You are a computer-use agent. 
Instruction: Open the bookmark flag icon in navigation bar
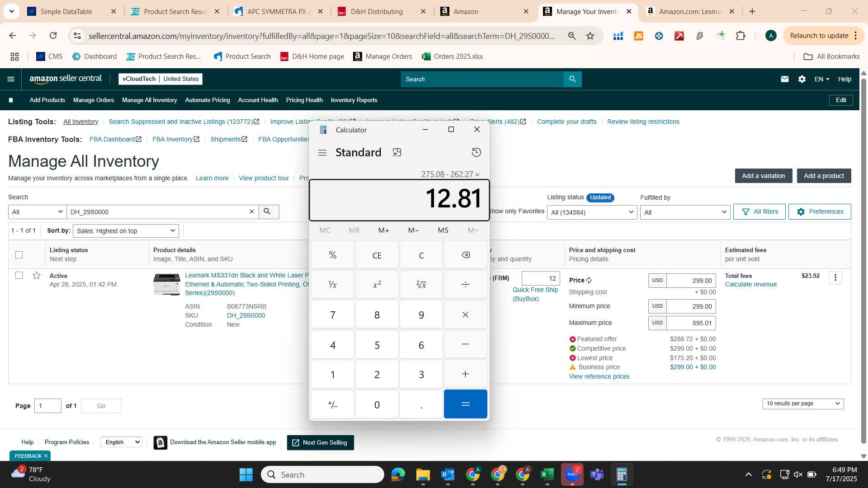point(11,100)
